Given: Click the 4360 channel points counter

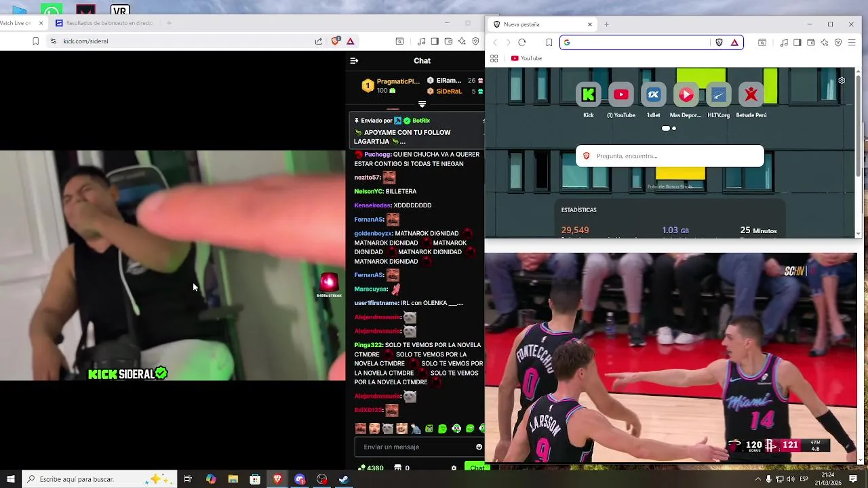Looking at the screenshot, I should point(371,468).
